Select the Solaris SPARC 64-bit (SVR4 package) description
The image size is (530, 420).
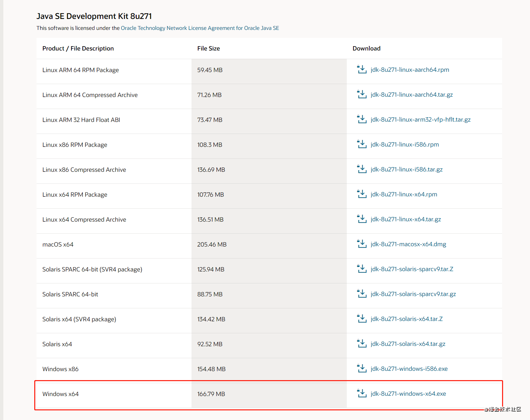tap(92, 269)
